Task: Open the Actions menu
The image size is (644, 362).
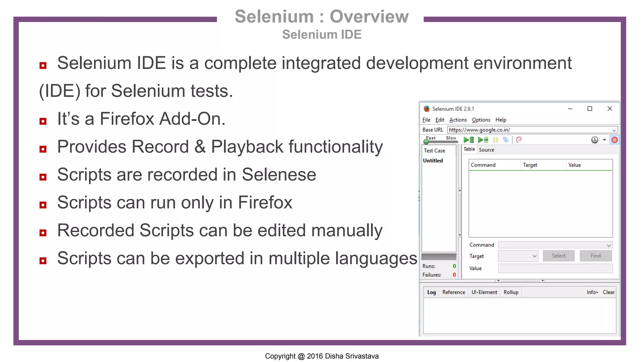Action: tap(458, 120)
